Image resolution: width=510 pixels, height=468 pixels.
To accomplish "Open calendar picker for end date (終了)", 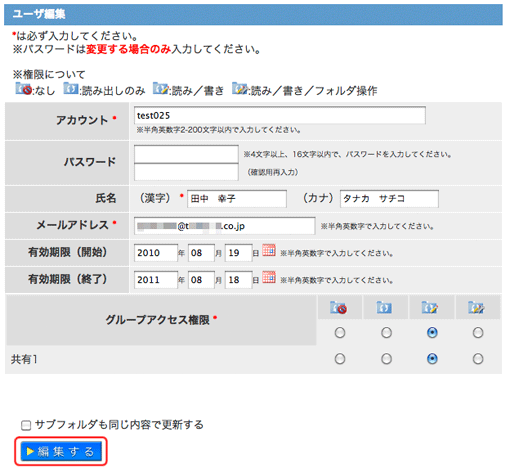I will click(x=269, y=277).
